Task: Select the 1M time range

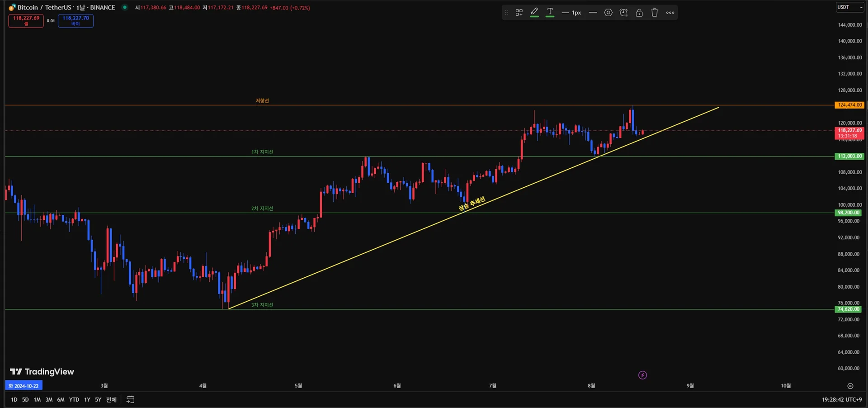Action: pyautogui.click(x=37, y=400)
